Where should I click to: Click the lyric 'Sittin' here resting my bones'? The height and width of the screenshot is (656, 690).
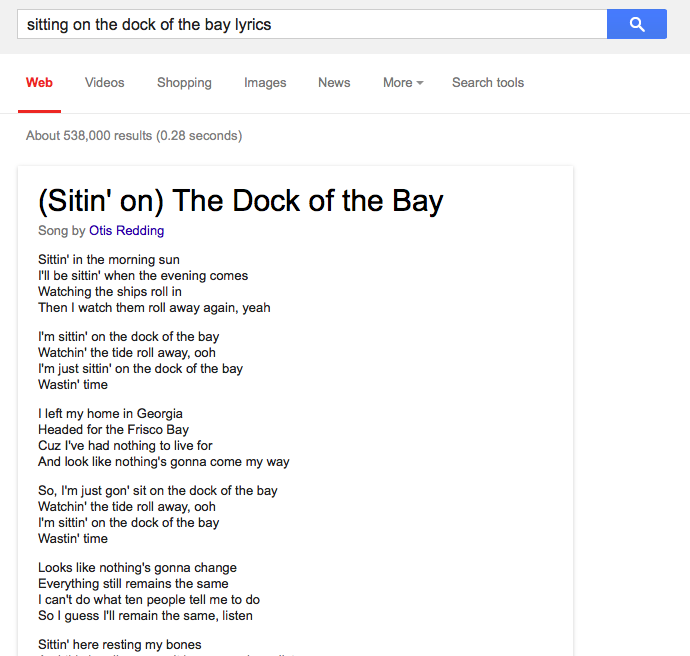click(120, 645)
